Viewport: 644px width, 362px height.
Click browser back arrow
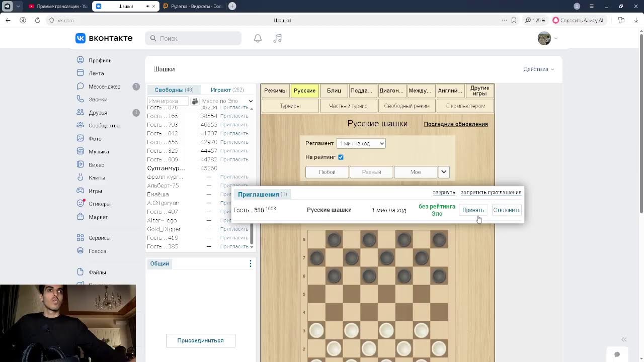pos(8,20)
